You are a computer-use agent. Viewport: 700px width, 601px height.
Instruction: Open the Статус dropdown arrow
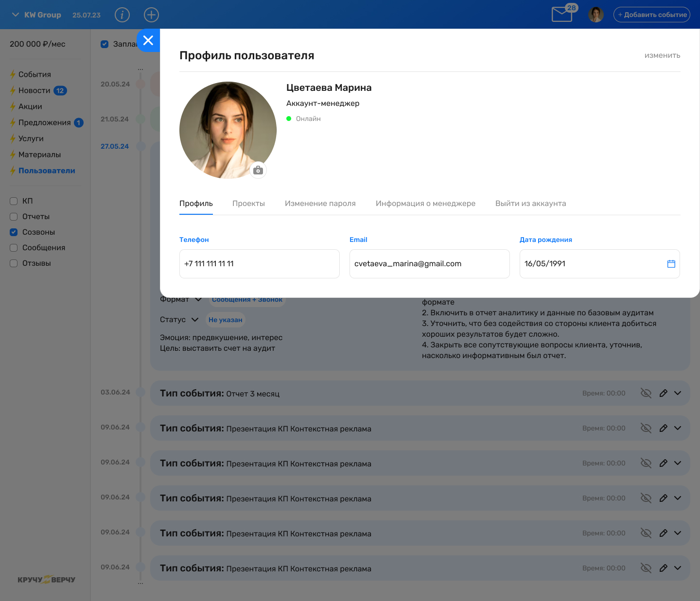click(x=195, y=320)
